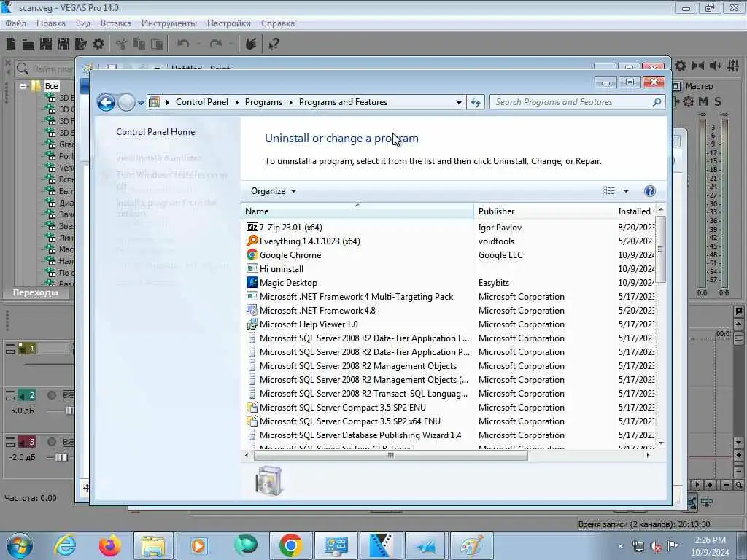
Task: Expand the Programs breadcrumb arrow
Action: point(290,102)
